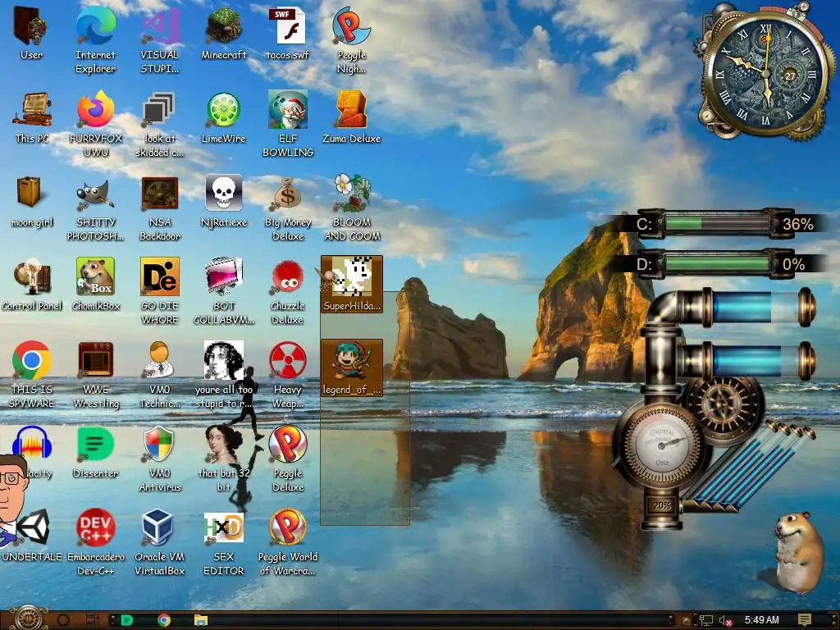Launch the ChomikBox shortcut
Screen dimensions: 840x630
point(95,285)
